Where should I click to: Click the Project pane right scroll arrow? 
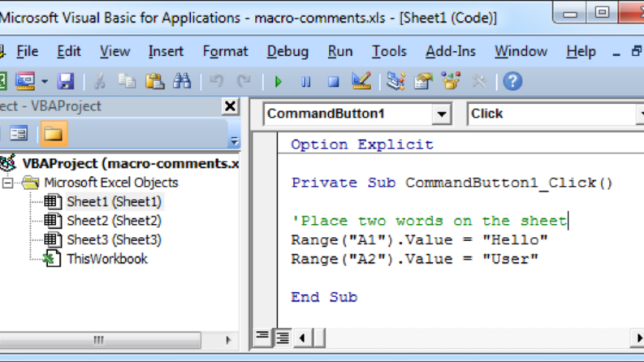pyautogui.click(x=228, y=340)
